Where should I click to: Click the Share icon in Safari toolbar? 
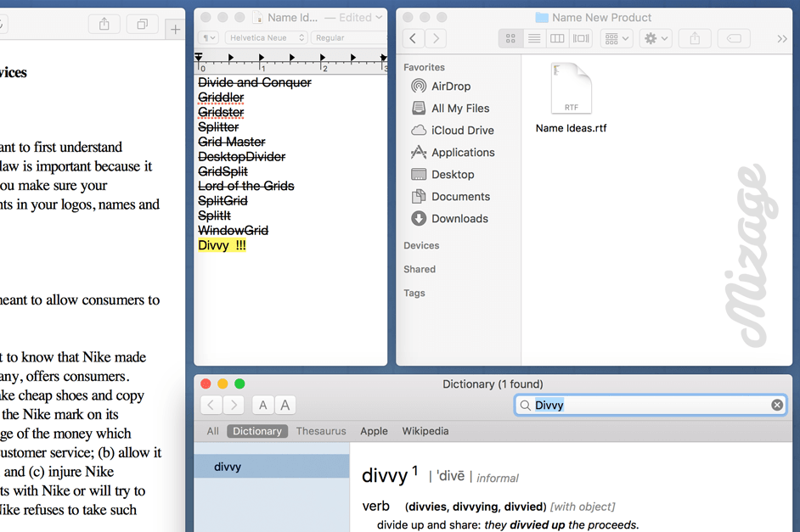click(x=104, y=24)
